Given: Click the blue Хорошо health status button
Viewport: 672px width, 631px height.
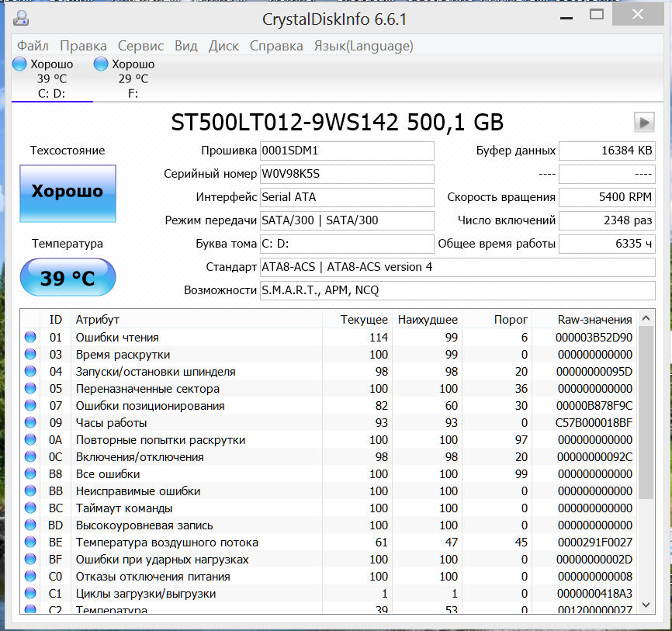Looking at the screenshot, I should (68, 192).
